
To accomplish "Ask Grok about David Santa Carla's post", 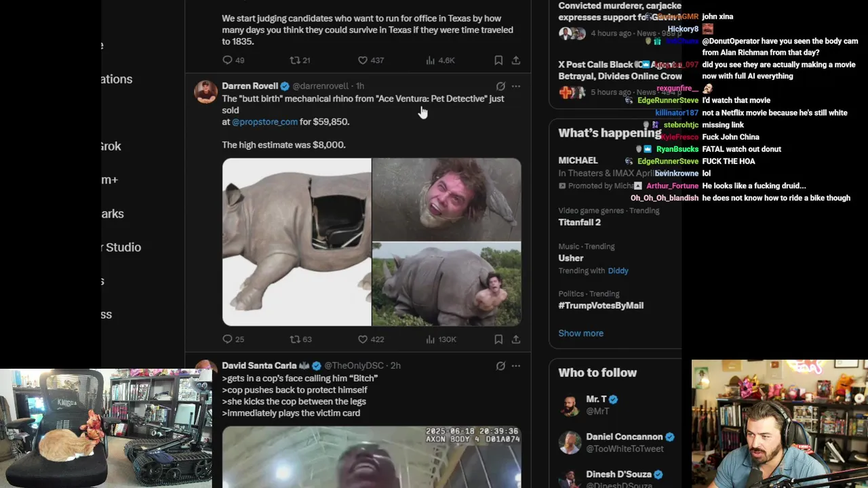I will tap(500, 365).
